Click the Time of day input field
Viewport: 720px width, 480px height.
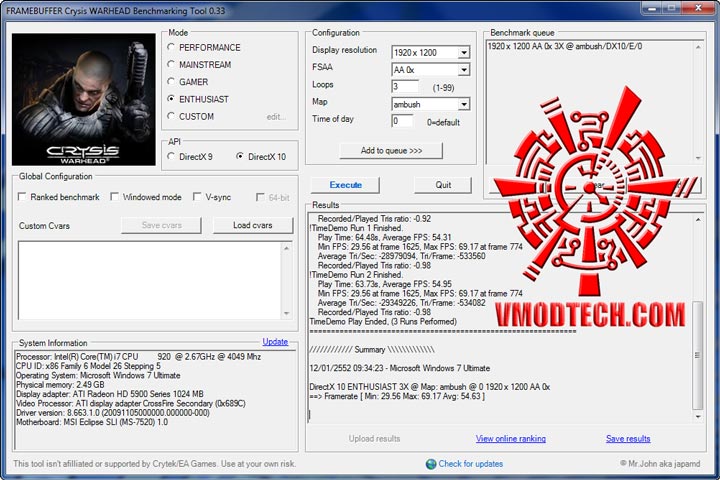402,122
